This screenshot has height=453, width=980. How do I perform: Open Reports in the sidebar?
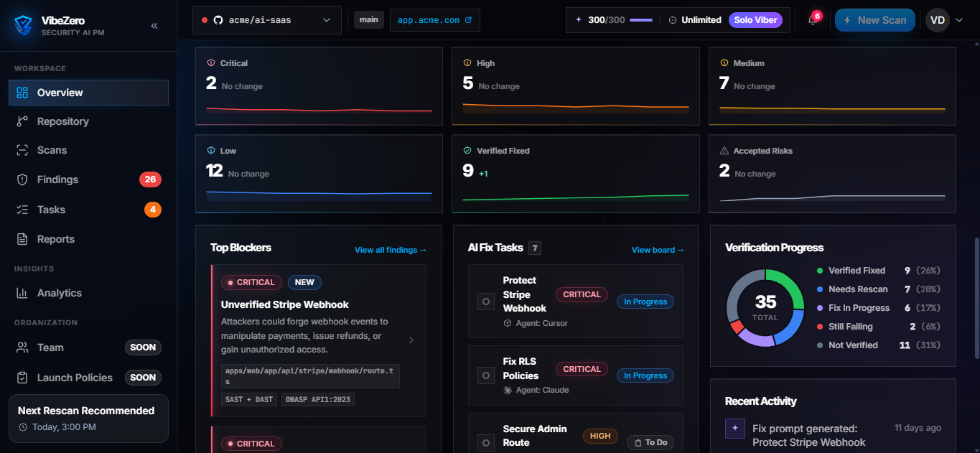(88, 239)
